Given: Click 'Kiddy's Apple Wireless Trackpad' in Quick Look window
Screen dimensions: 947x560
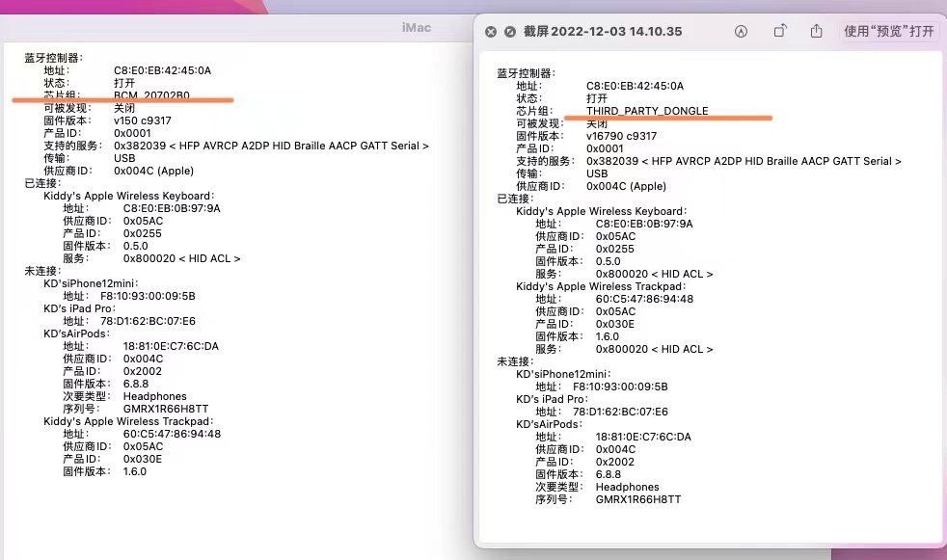Looking at the screenshot, I should point(601,286).
